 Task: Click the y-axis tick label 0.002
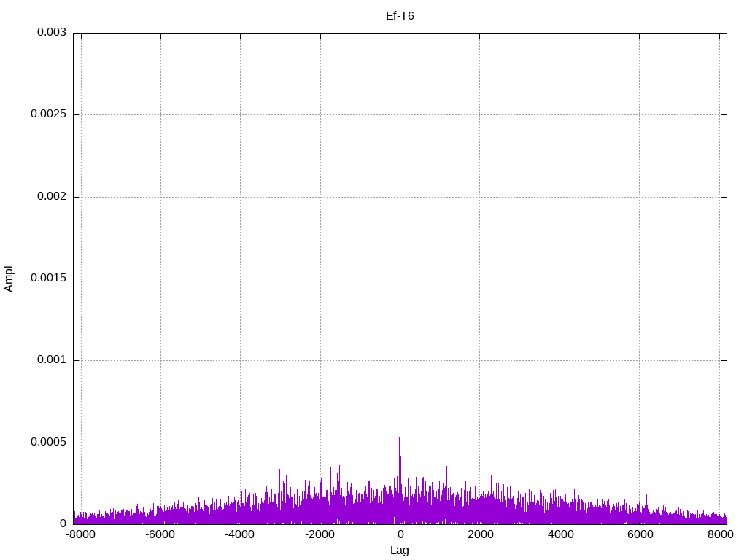(52, 196)
